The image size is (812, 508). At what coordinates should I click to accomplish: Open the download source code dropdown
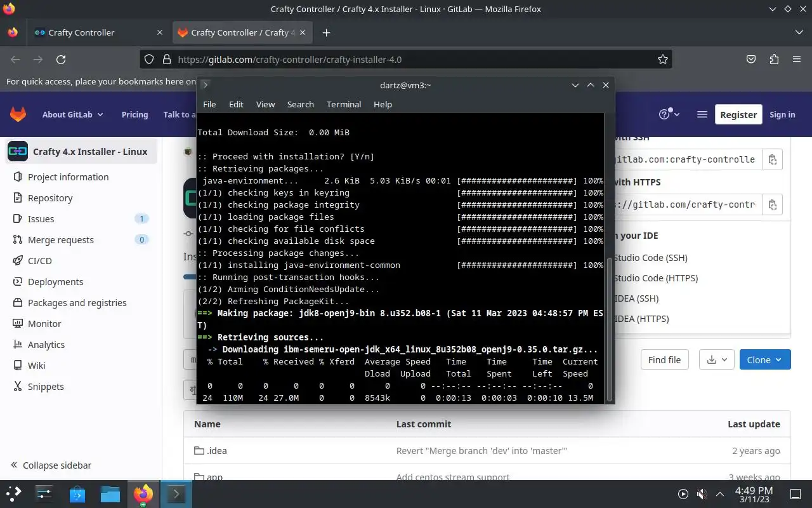click(x=717, y=359)
